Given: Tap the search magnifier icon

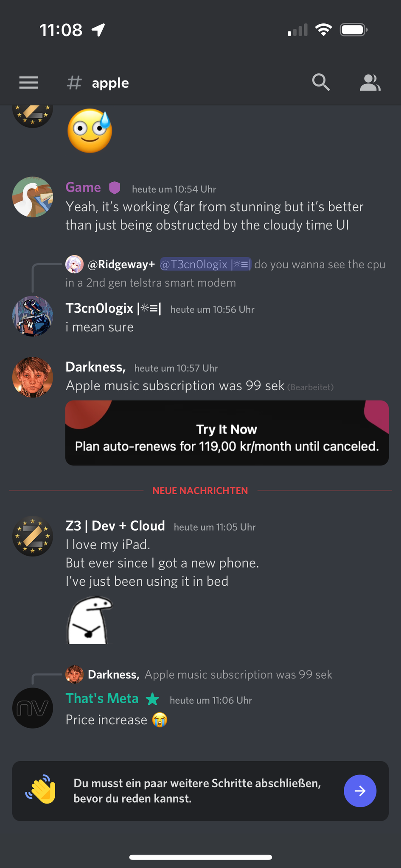Looking at the screenshot, I should point(321,82).
